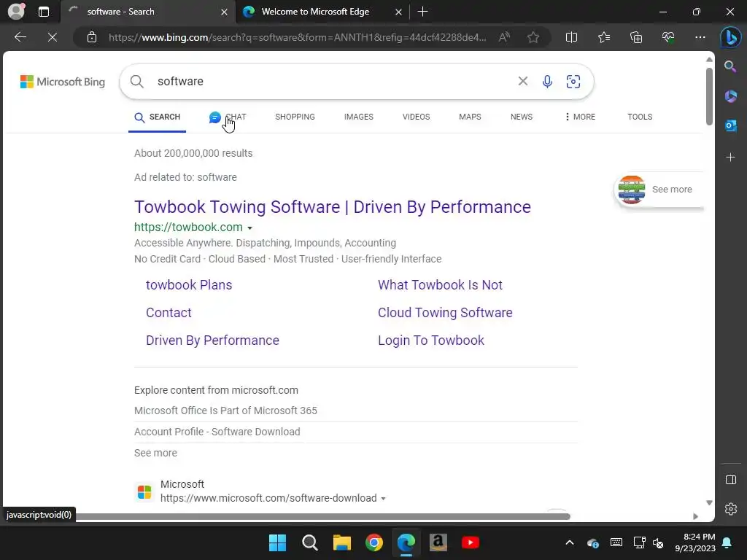
Task: Open Account Profile - Software Download link
Action: pos(217,432)
